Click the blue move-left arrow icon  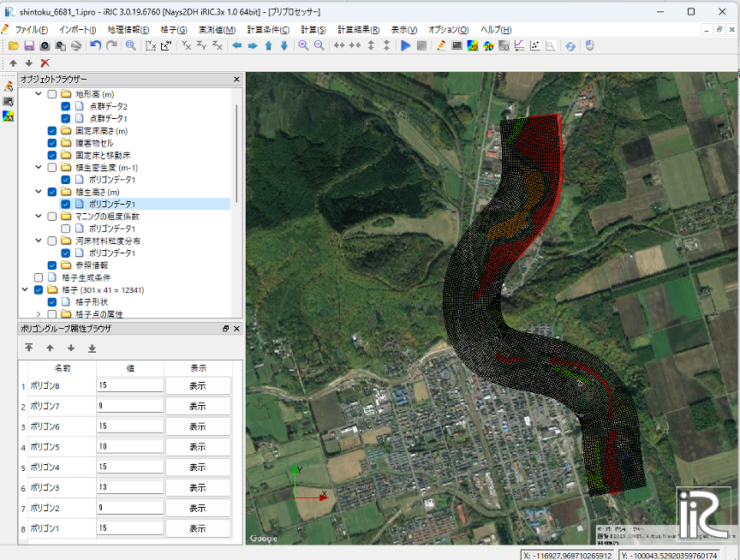[x=237, y=45]
